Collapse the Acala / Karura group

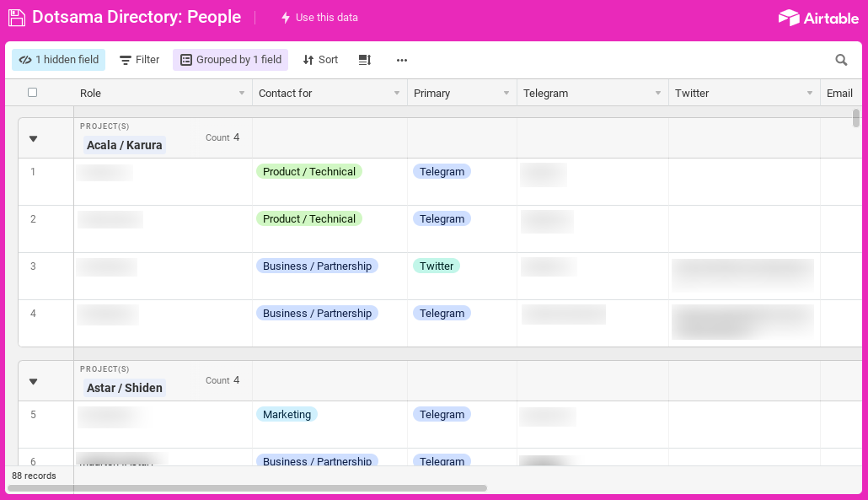(x=33, y=138)
